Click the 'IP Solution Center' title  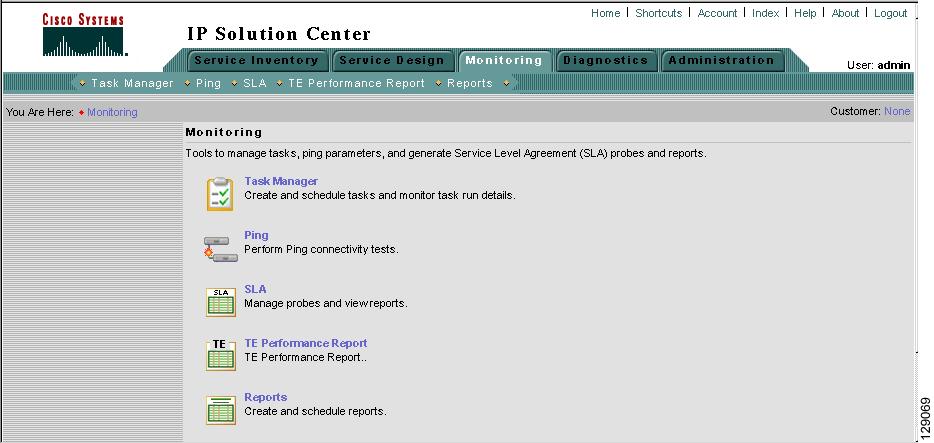[279, 34]
